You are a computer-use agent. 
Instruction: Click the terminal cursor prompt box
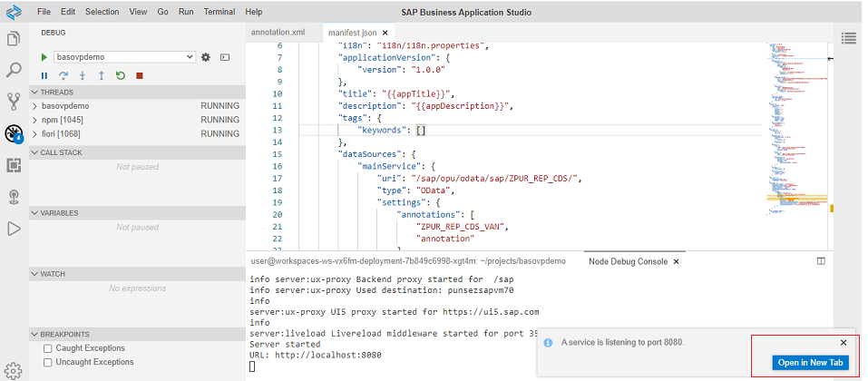[252, 366]
